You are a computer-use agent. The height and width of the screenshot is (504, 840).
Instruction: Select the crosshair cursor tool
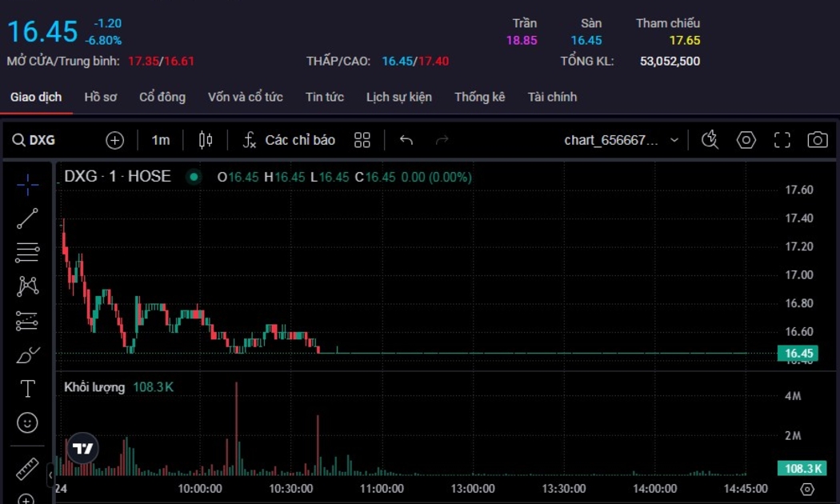point(27,185)
